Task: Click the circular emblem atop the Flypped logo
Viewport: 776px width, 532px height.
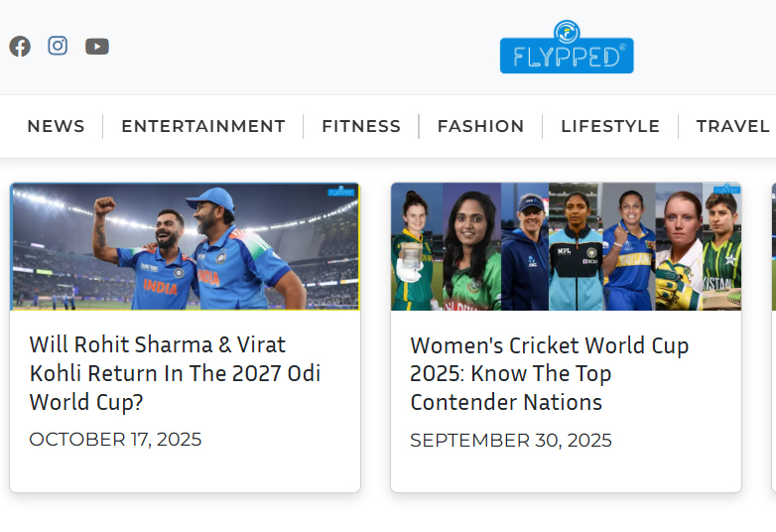Action: pos(567,31)
